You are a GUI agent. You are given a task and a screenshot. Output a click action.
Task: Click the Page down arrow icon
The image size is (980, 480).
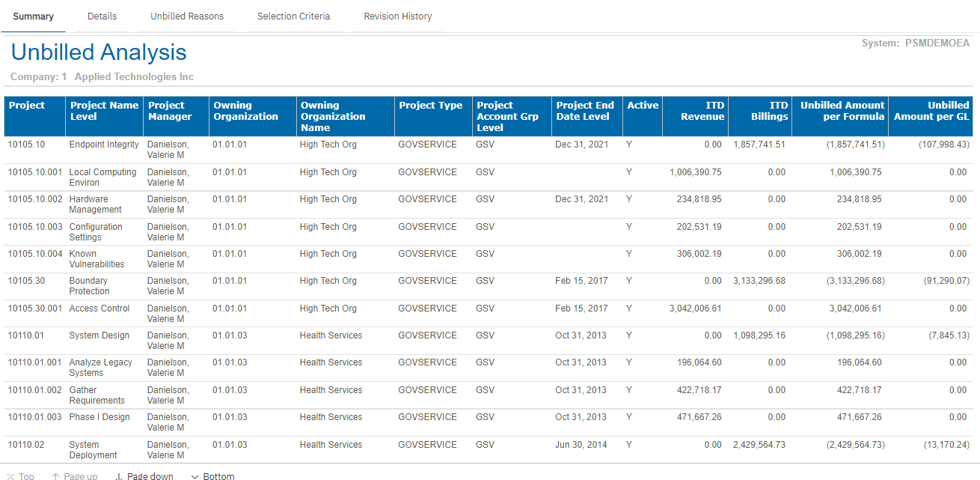[119, 476]
